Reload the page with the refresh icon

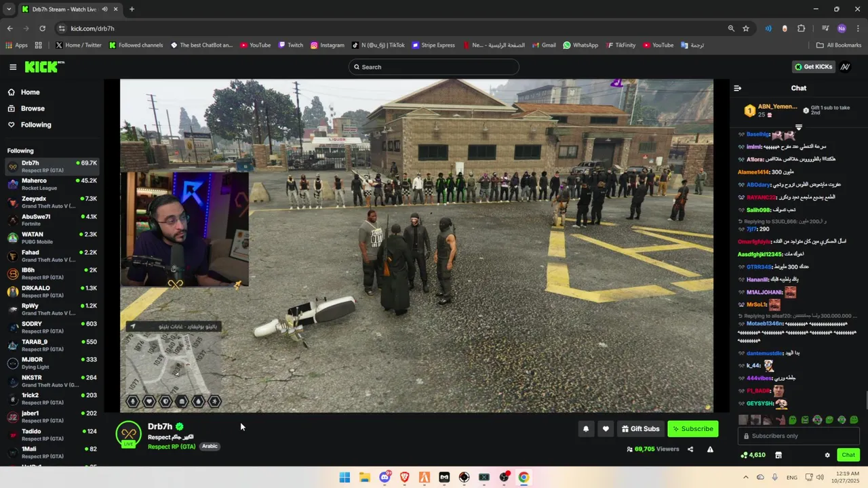(42, 28)
